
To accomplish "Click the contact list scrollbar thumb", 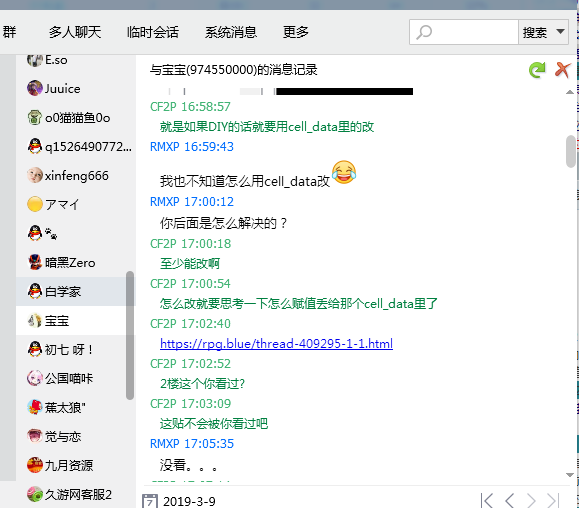I will click(130, 336).
